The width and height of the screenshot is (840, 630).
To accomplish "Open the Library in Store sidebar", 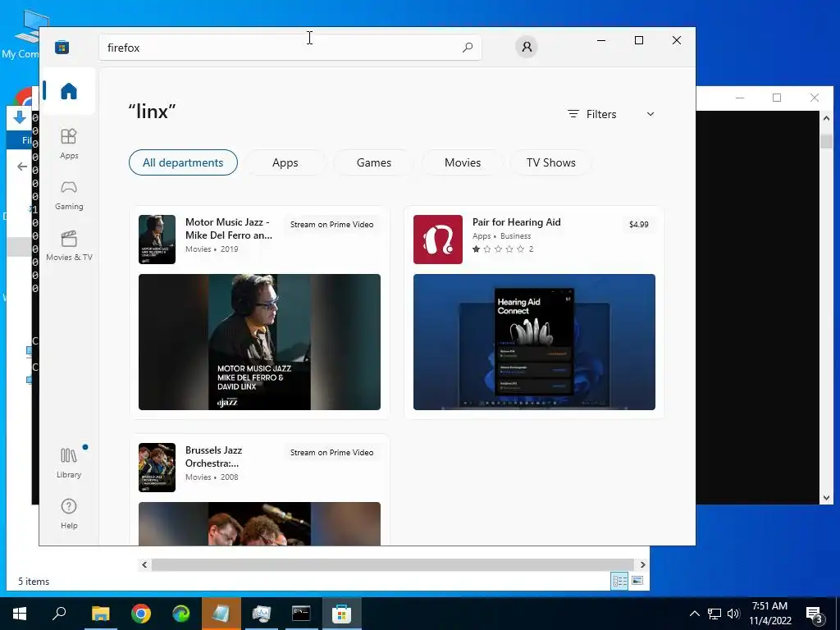I will (x=69, y=463).
